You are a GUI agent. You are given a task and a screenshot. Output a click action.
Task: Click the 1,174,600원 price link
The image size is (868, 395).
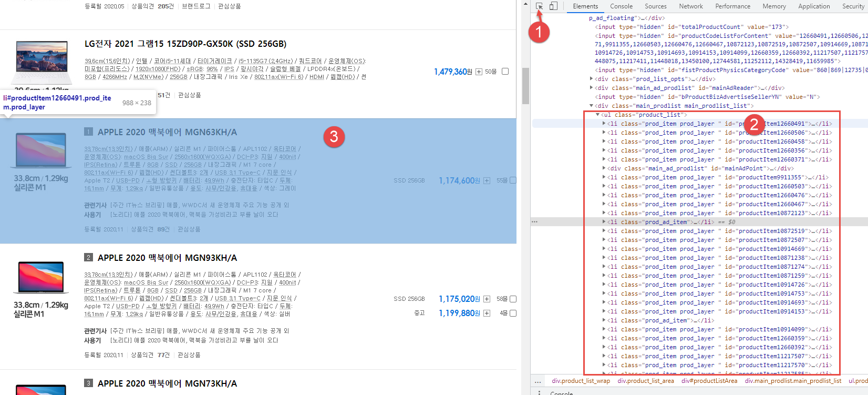(x=459, y=180)
